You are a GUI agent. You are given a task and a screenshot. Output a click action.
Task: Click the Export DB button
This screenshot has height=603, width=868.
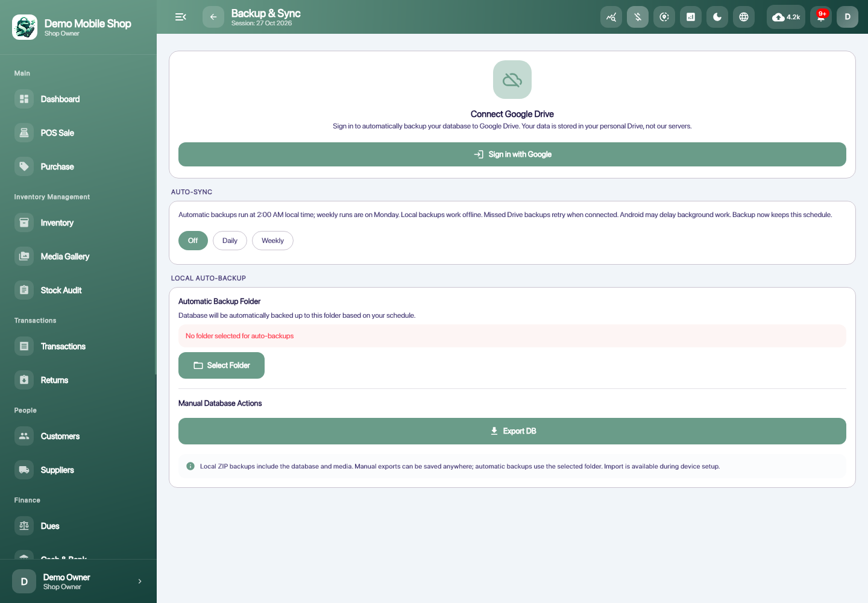coord(512,431)
